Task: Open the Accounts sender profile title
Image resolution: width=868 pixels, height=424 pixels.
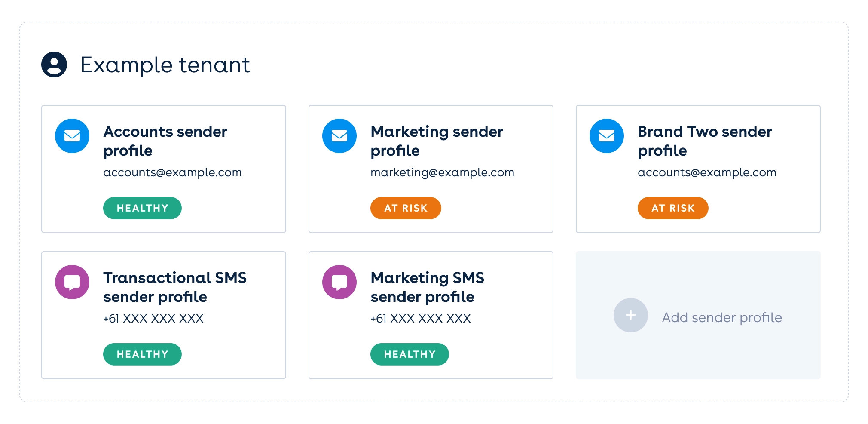Action: [x=165, y=141]
